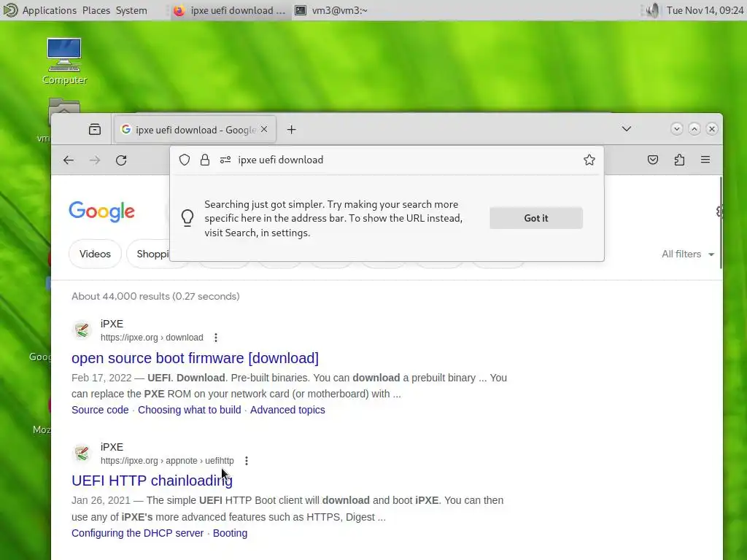Open the options dots beside ipxe.org › download
The width and height of the screenshot is (747, 560).
pyautogui.click(x=216, y=338)
